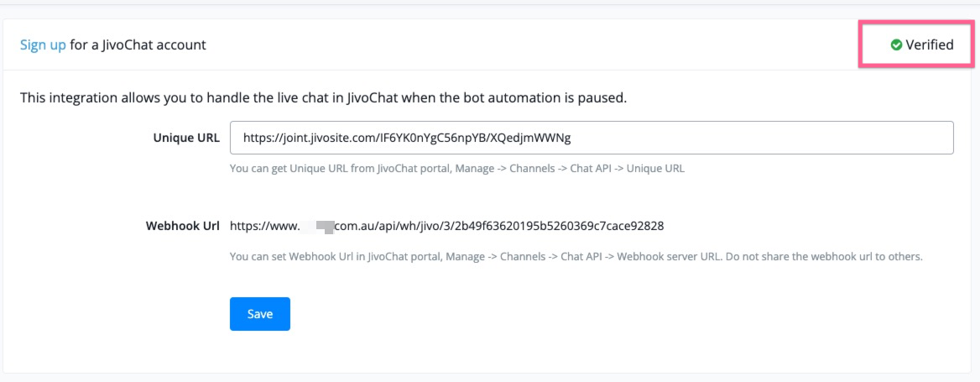
Task: Place cursor after "XQedjmWWNg" in URL field
Action: (x=571, y=138)
